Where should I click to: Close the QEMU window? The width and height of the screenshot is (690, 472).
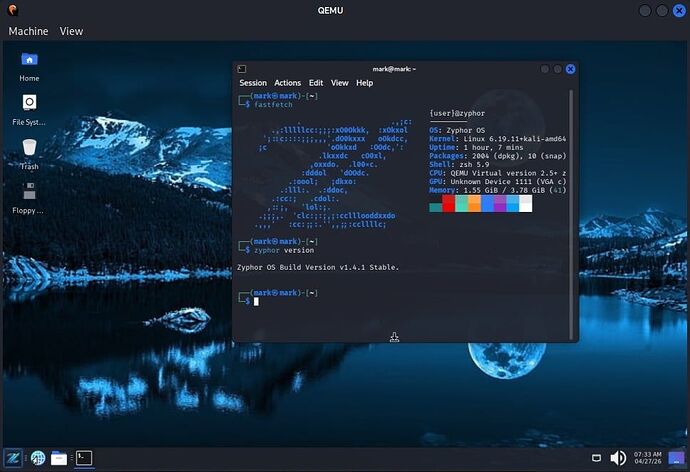pos(679,11)
